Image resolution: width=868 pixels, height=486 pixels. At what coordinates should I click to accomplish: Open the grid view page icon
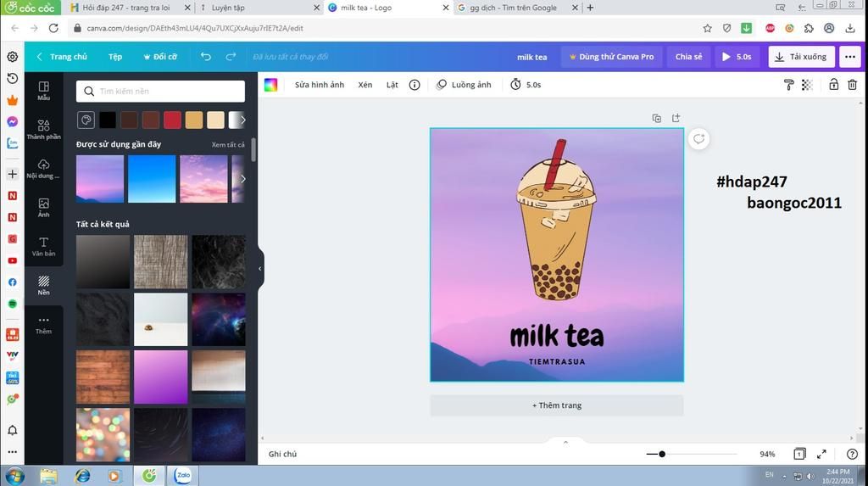click(799, 454)
